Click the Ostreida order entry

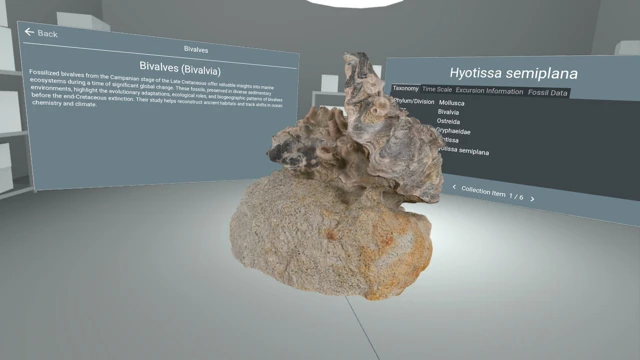click(448, 121)
